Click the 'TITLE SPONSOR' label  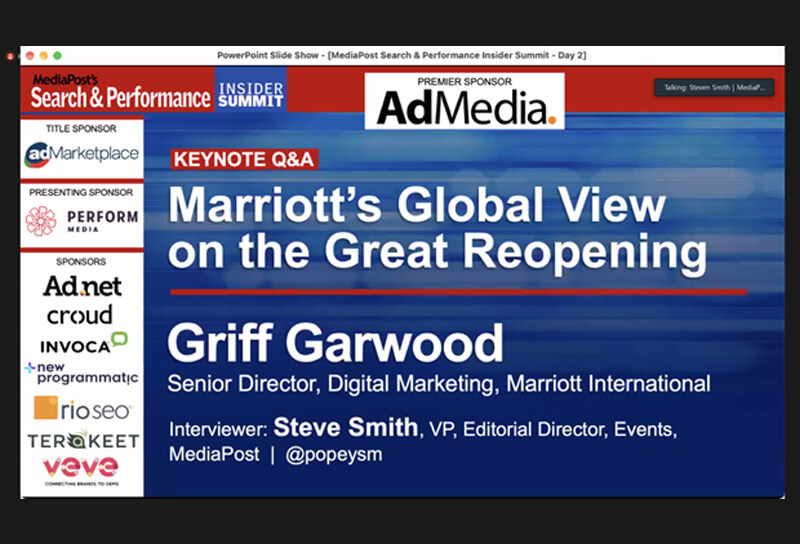(x=81, y=129)
